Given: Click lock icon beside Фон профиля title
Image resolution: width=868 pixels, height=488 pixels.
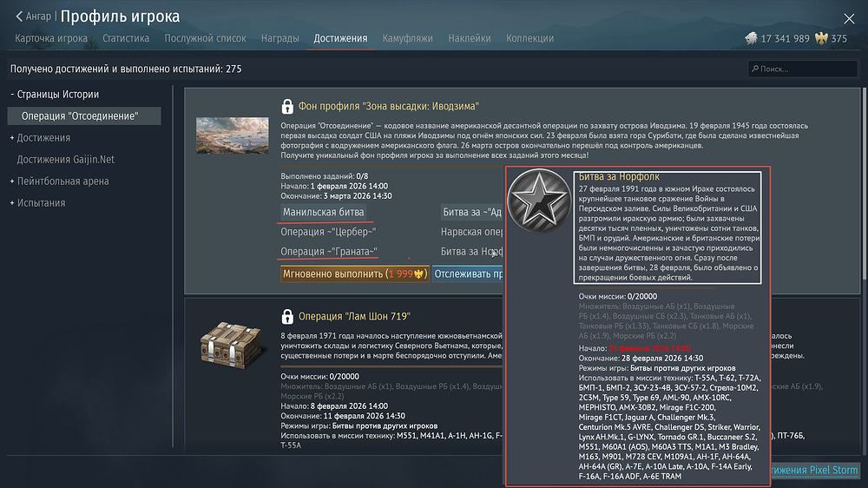Looking at the screenshot, I should coord(287,106).
